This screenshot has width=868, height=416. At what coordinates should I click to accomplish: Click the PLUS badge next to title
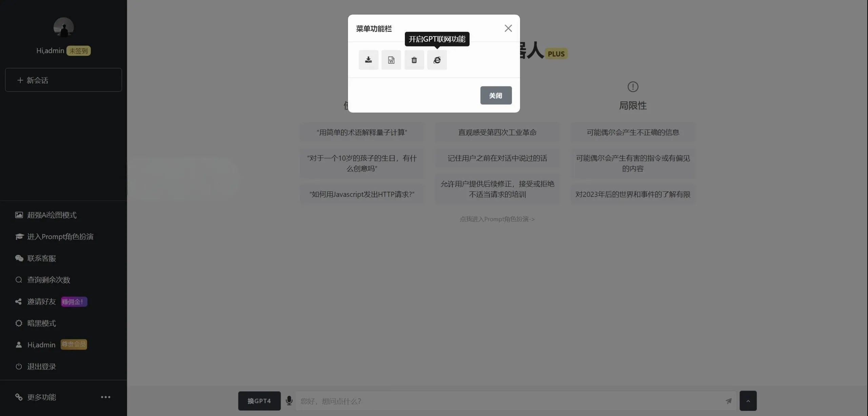(556, 54)
